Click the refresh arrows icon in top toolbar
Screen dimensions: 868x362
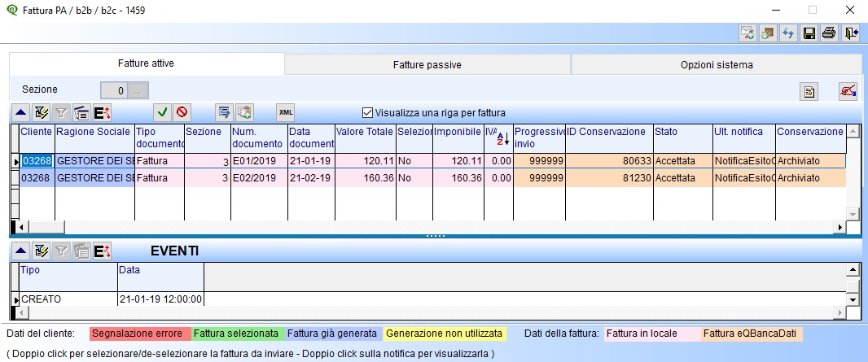click(788, 33)
